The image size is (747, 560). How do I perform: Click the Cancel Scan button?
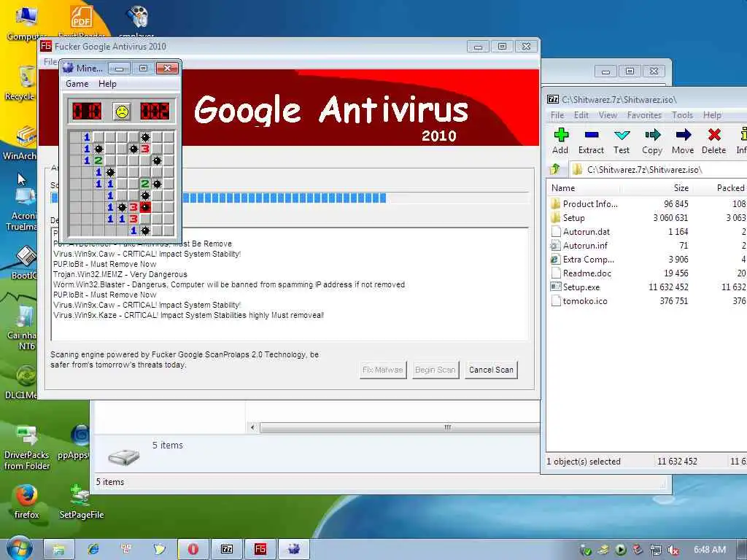(491, 370)
